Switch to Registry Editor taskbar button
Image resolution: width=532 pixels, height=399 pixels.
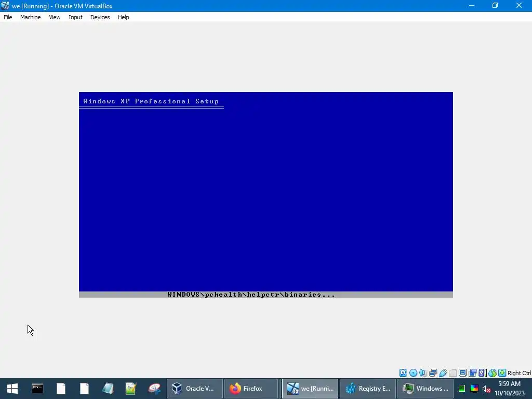tap(368, 389)
